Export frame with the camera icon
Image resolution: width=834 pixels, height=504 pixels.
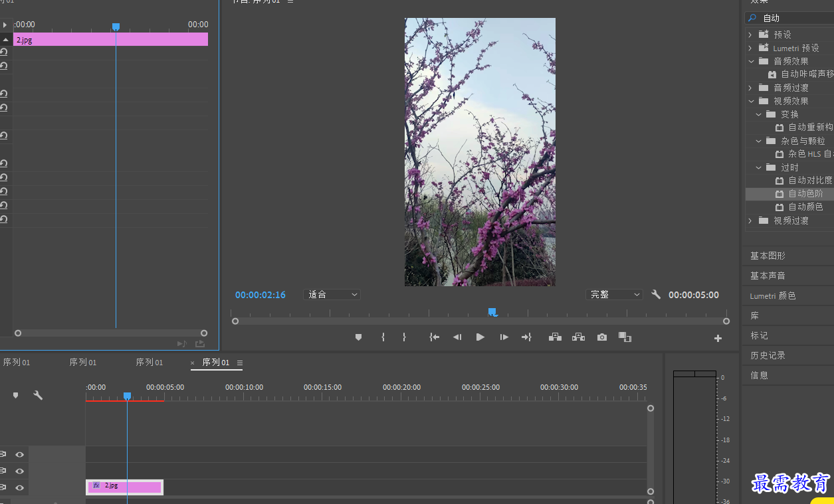(601, 337)
